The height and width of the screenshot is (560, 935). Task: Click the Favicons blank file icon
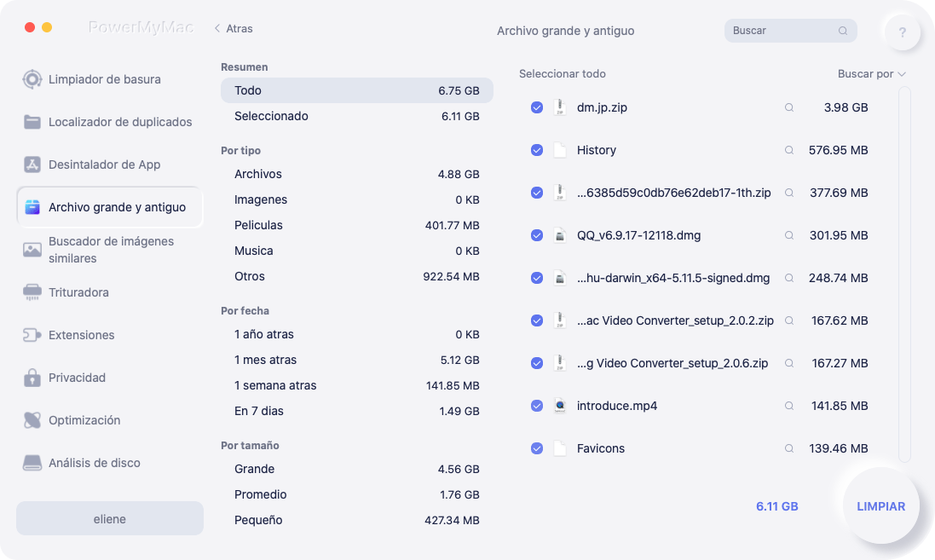point(559,448)
